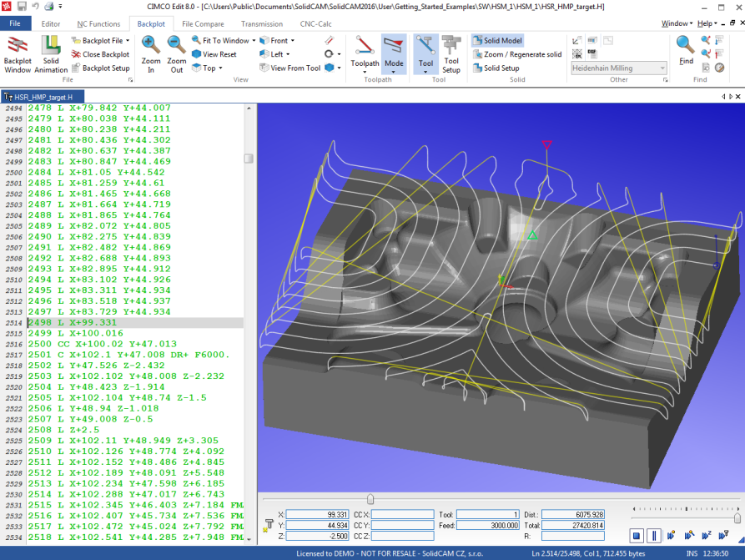Click Close Backplot in ribbon

click(x=99, y=54)
